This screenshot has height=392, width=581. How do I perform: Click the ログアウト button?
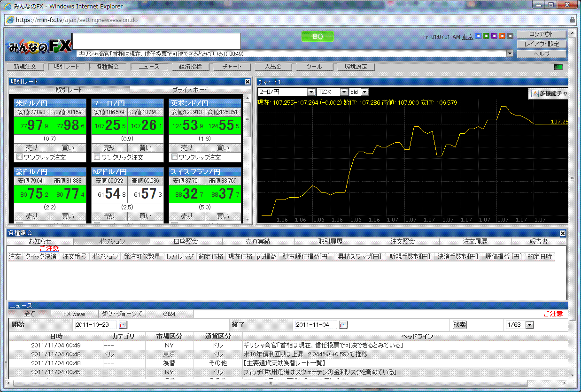[541, 34]
